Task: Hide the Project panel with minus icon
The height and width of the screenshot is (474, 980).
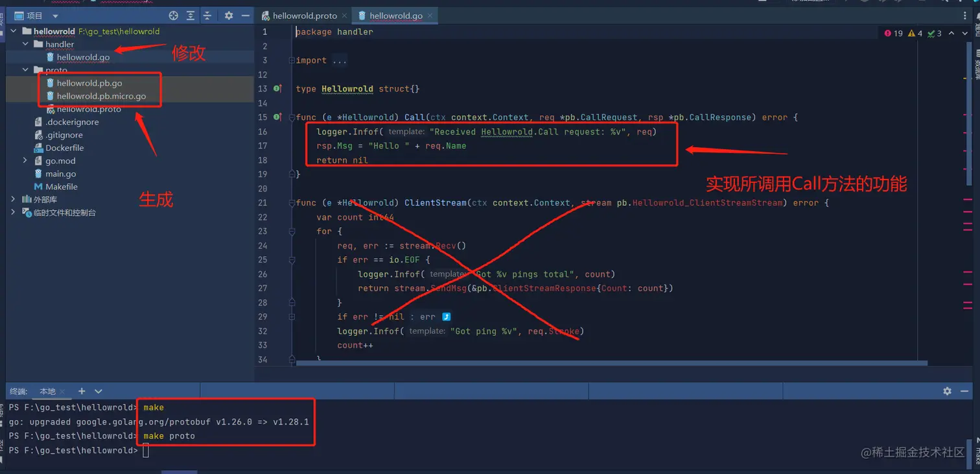Action: pyautogui.click(x=246, y=16)
